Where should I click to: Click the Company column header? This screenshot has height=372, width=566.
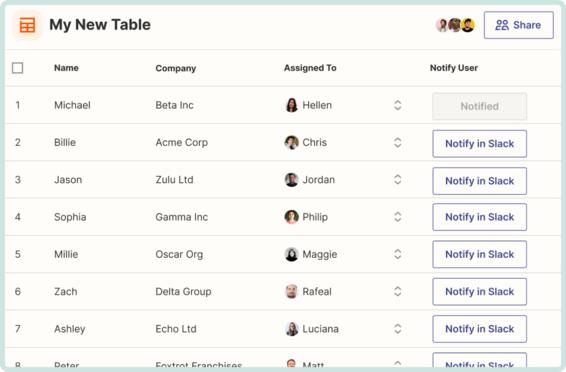(x=176, y=68)
